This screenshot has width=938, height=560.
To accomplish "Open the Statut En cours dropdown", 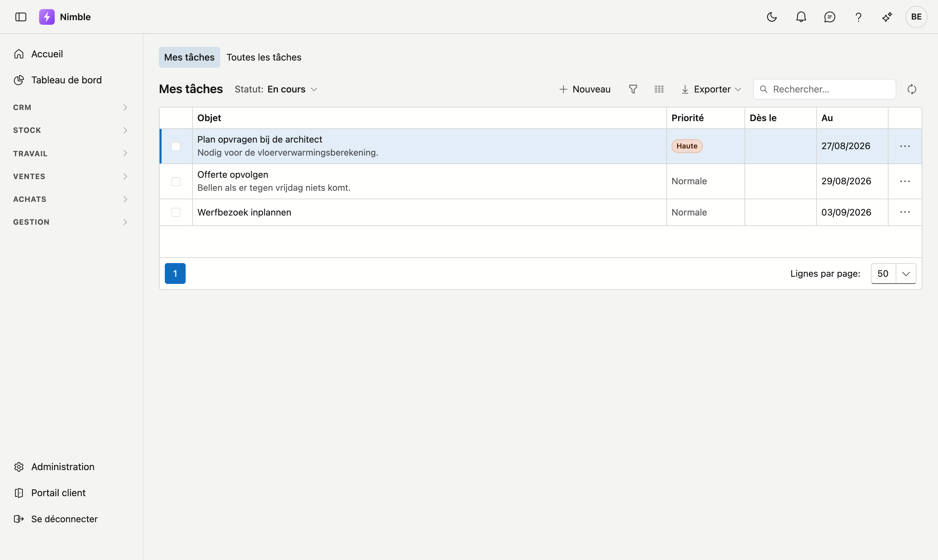I will point(276,90).
